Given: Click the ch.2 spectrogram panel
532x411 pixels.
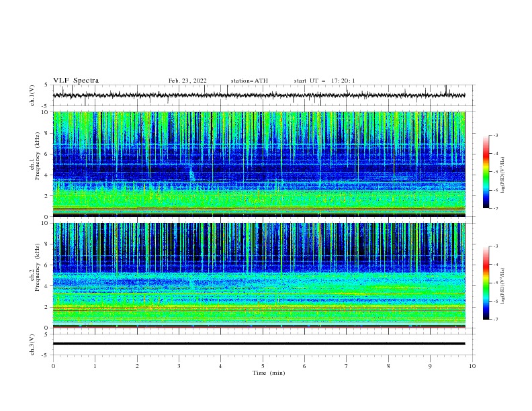Looking at the screenshot, I should point(259,275).
